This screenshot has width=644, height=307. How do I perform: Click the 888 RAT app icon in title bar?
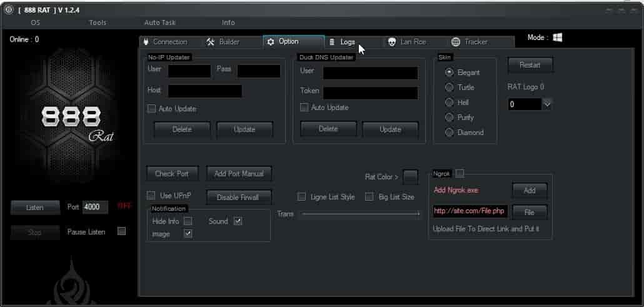pos(8,10)
